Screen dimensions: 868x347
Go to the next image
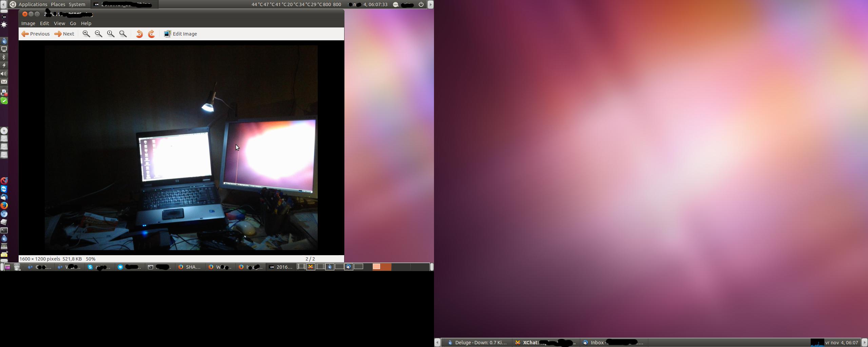64,34
